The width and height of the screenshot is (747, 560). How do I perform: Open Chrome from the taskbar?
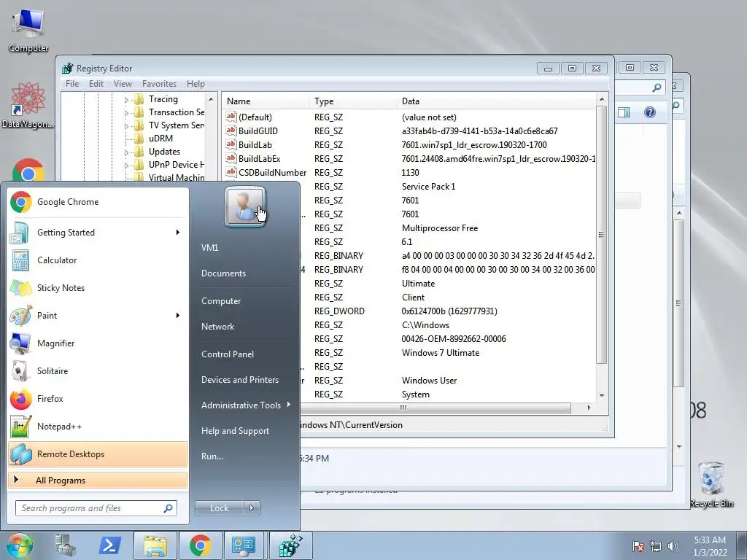[x=200, y=545]
